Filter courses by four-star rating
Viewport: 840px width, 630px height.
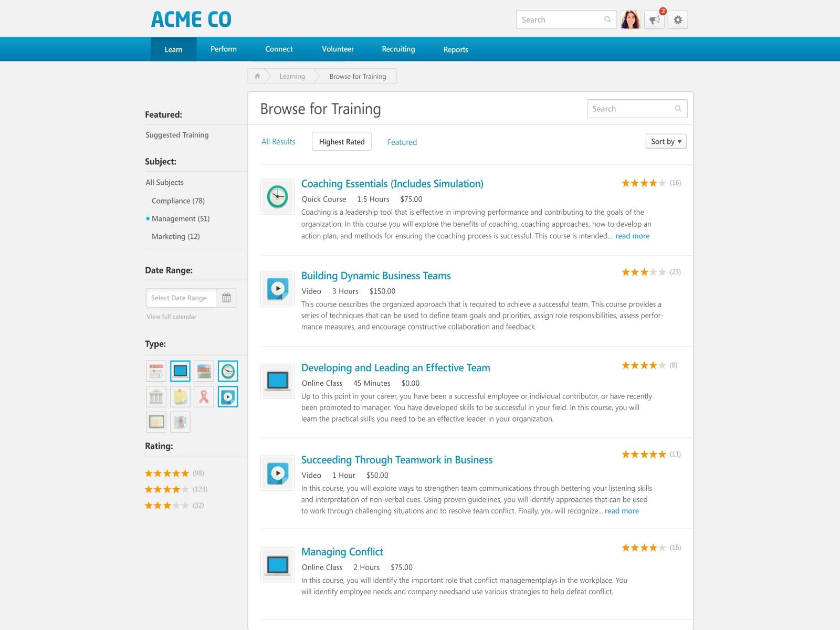167,489
